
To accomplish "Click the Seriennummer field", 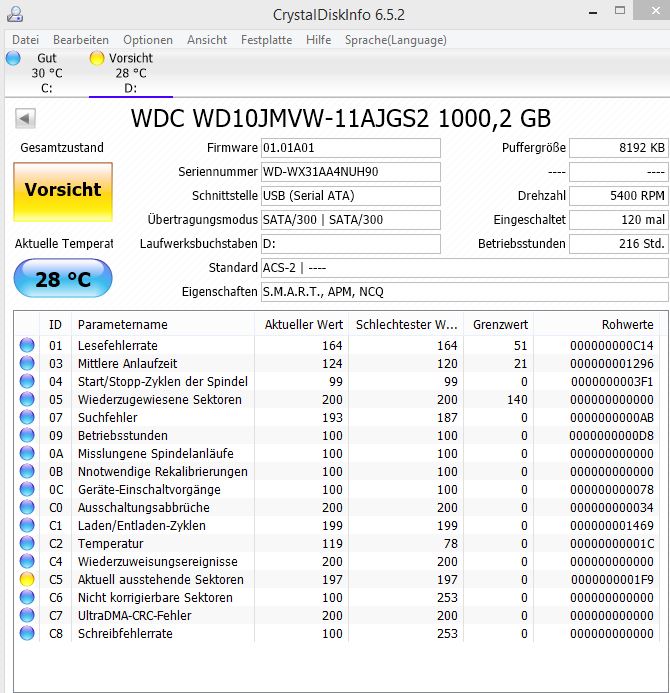I will pyautogui.click(x=350, y=171).
